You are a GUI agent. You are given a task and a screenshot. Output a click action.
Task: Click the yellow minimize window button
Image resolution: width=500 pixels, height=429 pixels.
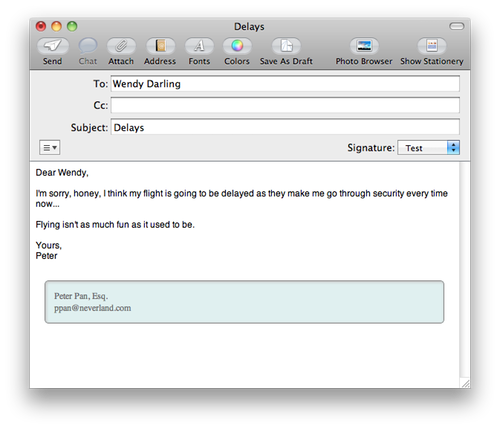[x=56, y=26]
